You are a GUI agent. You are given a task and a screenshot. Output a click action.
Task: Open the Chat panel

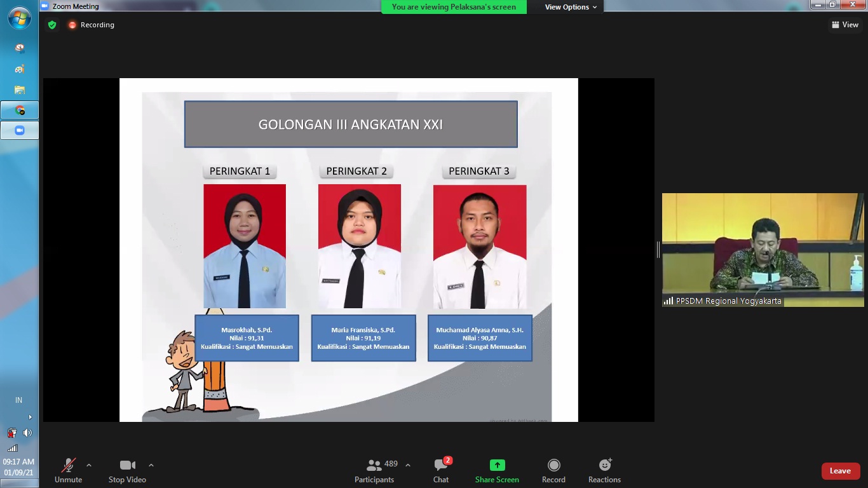coord(441,471)
